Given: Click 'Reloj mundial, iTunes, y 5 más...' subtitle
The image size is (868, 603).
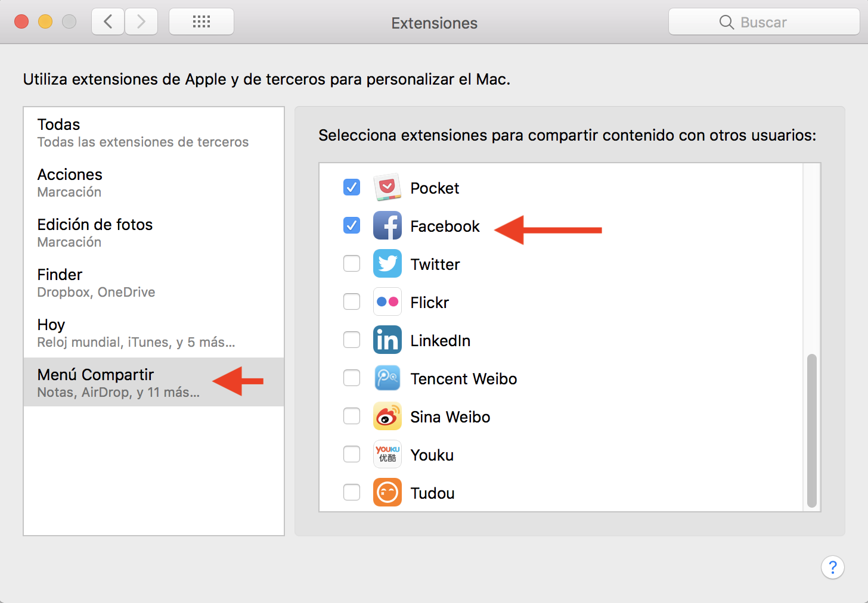Looking at the screenshot, I should pyautogui.click(x=136, y=342).
